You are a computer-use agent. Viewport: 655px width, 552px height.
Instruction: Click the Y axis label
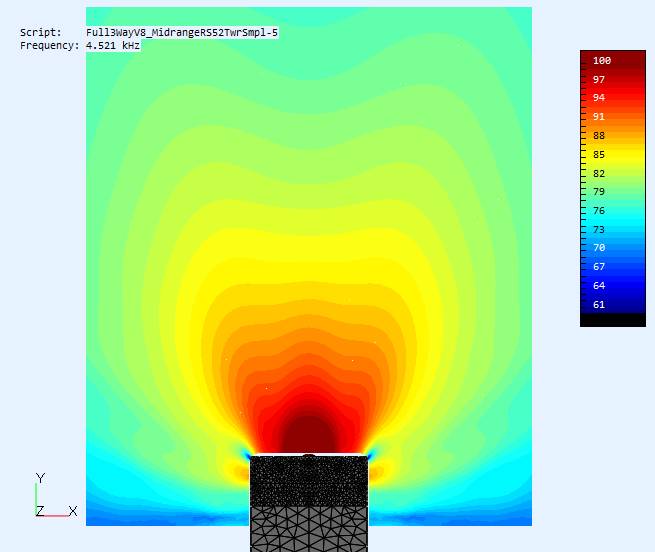point(40,478)
